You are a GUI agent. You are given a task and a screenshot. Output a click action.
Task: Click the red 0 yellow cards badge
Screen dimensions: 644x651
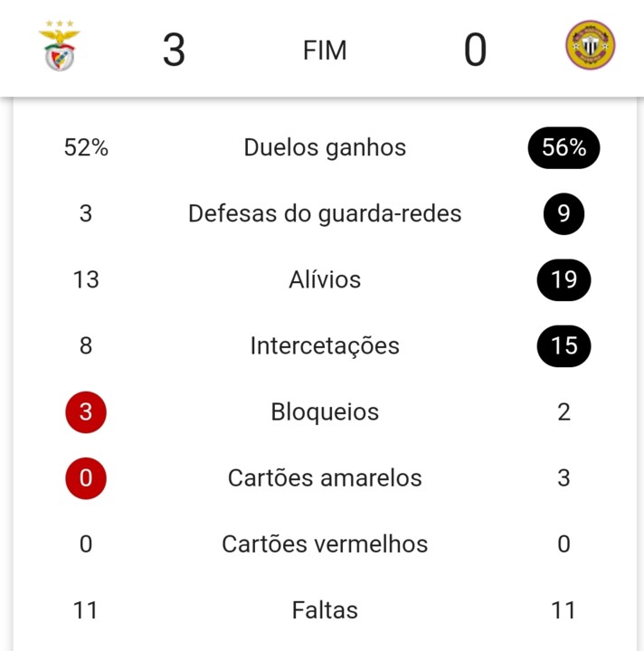click(86, 478)
